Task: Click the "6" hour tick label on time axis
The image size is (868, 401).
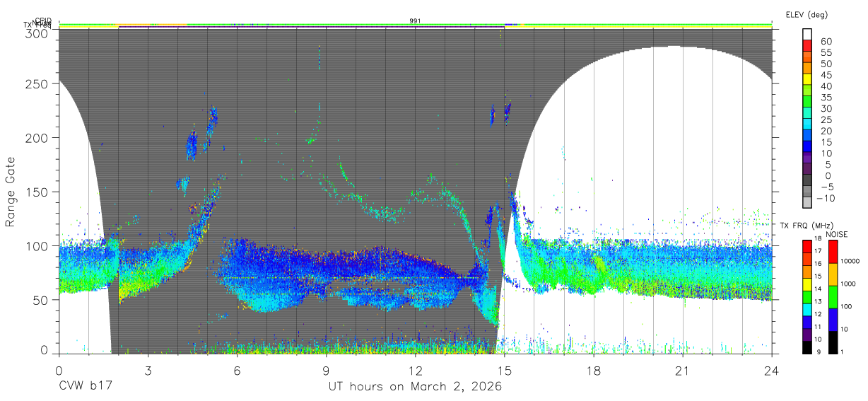Action: click(237, 370)
